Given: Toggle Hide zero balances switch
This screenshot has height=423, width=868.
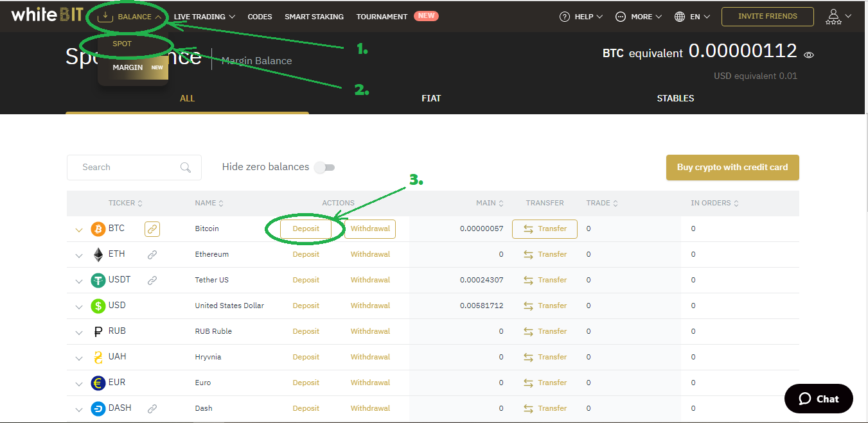Looking at the screenshot, I should point(324,168).
